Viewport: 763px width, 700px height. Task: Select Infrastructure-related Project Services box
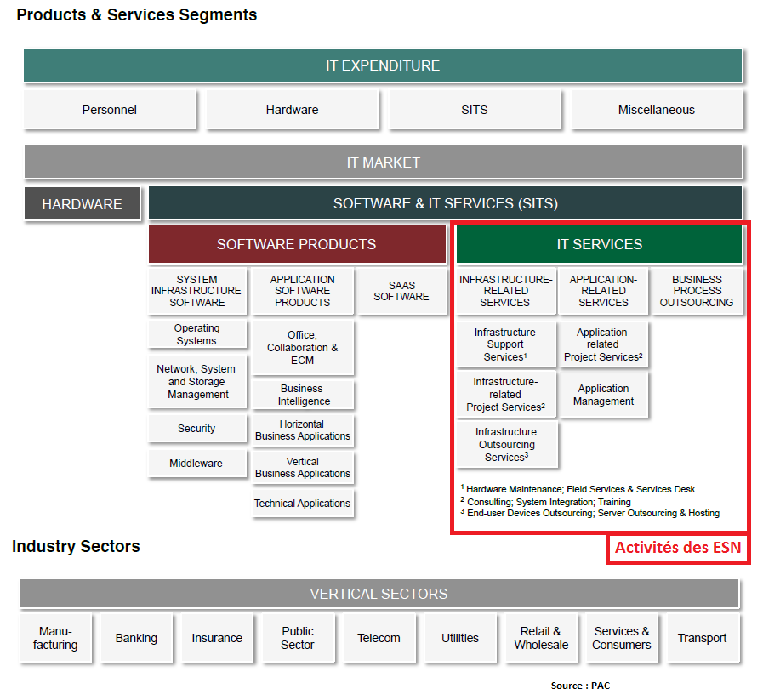pos(505,394)
